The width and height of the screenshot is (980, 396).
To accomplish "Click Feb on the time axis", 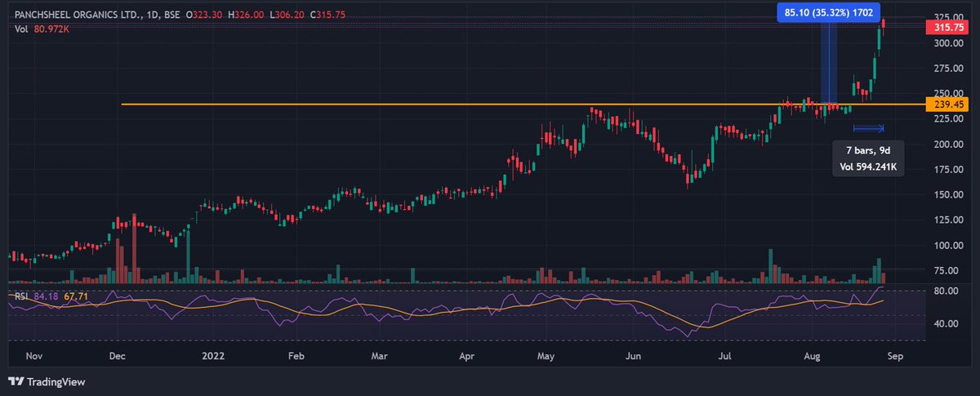I will click(296, 356).
